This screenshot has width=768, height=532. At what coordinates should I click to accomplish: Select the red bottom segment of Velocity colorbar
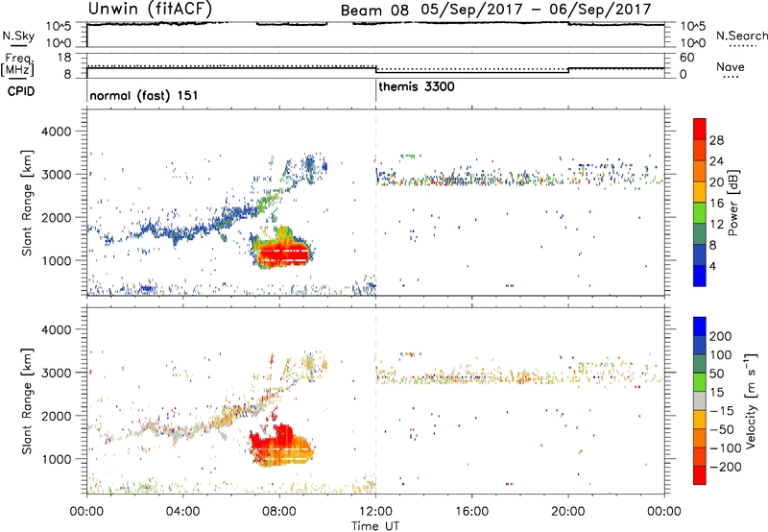(x=700, y=475)
